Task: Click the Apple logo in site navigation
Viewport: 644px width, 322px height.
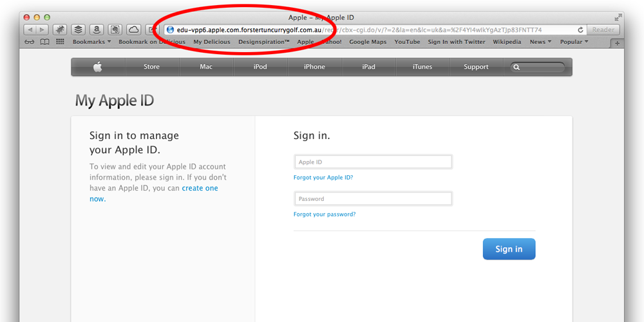Action: click(98, 67)
